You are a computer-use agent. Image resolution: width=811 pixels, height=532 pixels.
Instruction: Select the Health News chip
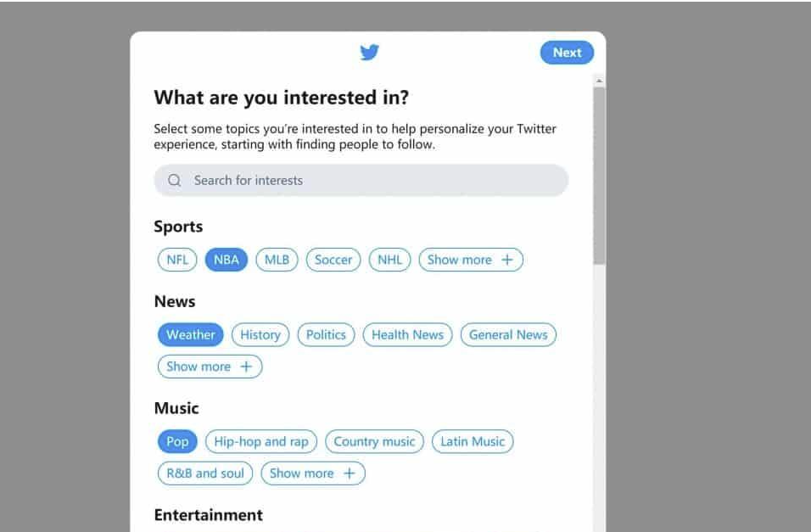coord(407,334)
